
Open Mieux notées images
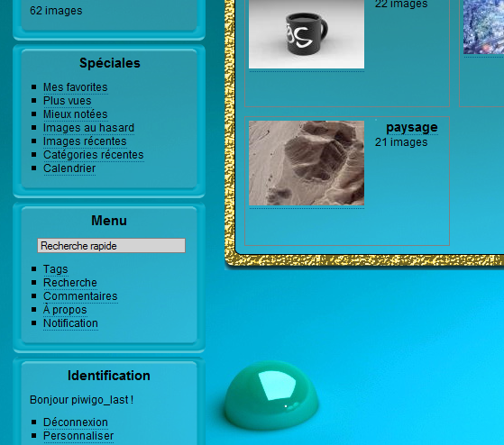(75, 114)
